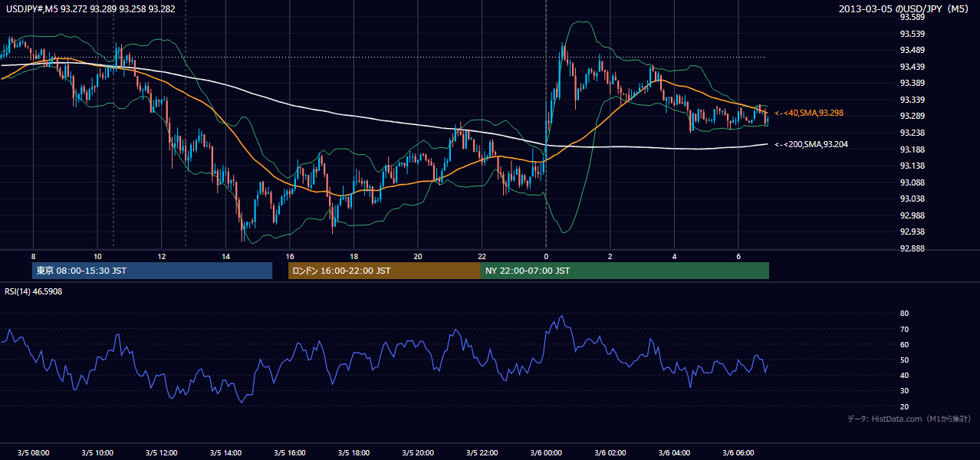This screenshot has height=460, width=980.
Task: Click price axis value 92.938
Action: 911,232
